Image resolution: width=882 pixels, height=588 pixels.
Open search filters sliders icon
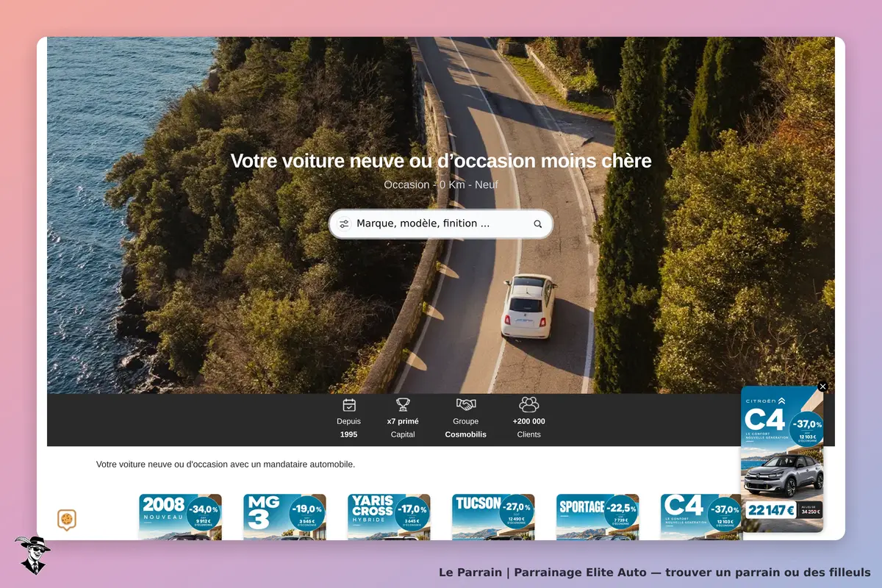(x=344, y=224)
